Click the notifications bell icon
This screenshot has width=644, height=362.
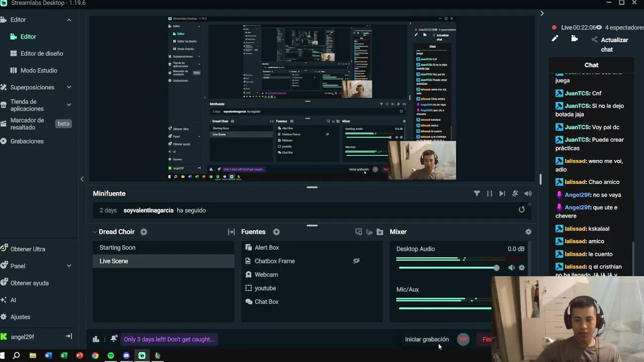point(114,339)
